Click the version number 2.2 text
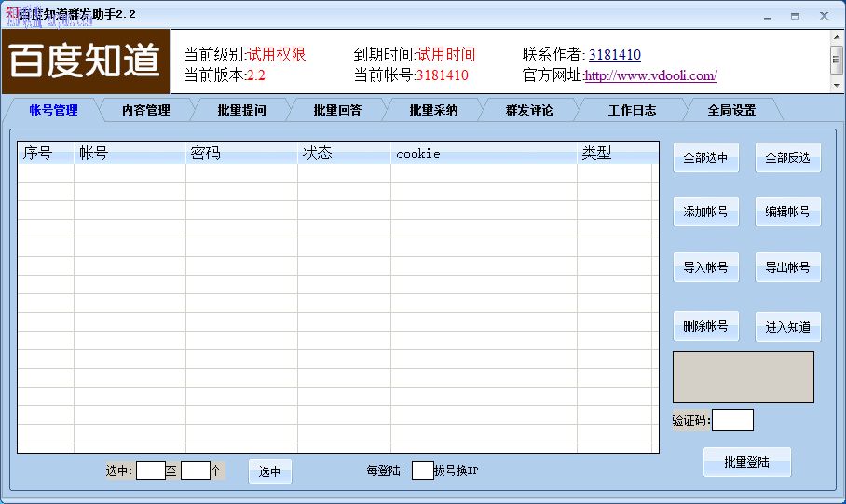 tap(255, 75)
